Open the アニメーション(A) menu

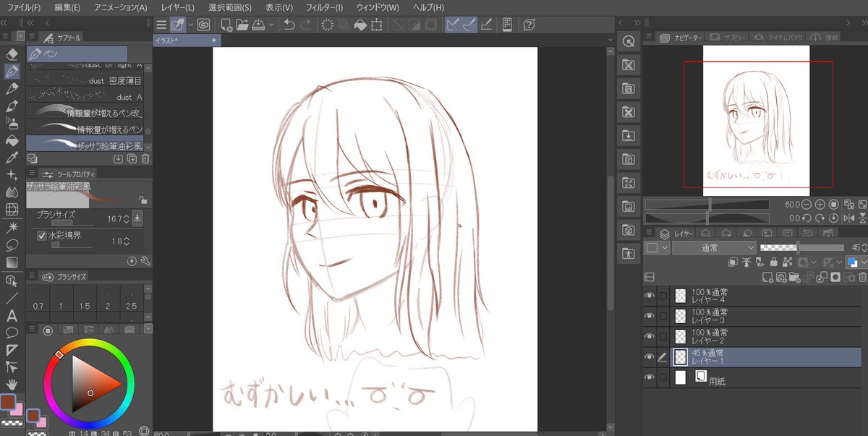tap(120, 7)
